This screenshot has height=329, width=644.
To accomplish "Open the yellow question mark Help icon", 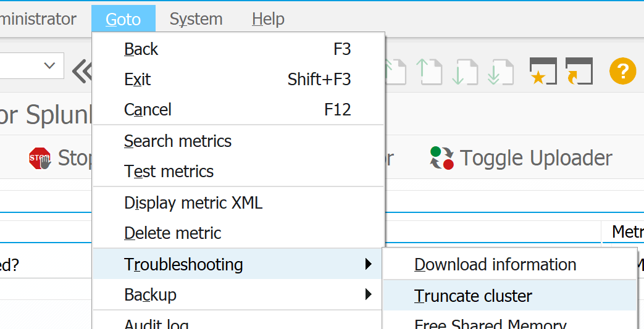I will click(x=622, y=72).
